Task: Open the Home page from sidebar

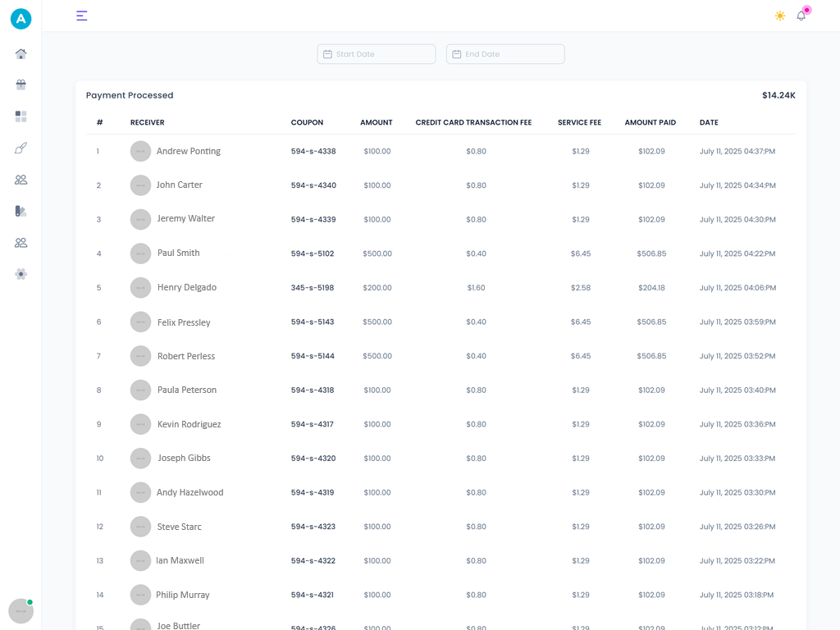Action: click(x=21, y=54)
